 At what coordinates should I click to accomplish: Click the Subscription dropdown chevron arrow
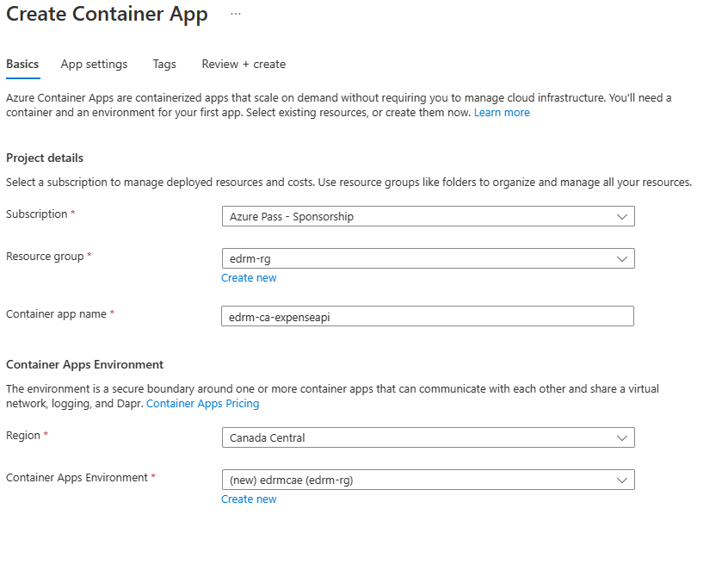click(622, 217)
